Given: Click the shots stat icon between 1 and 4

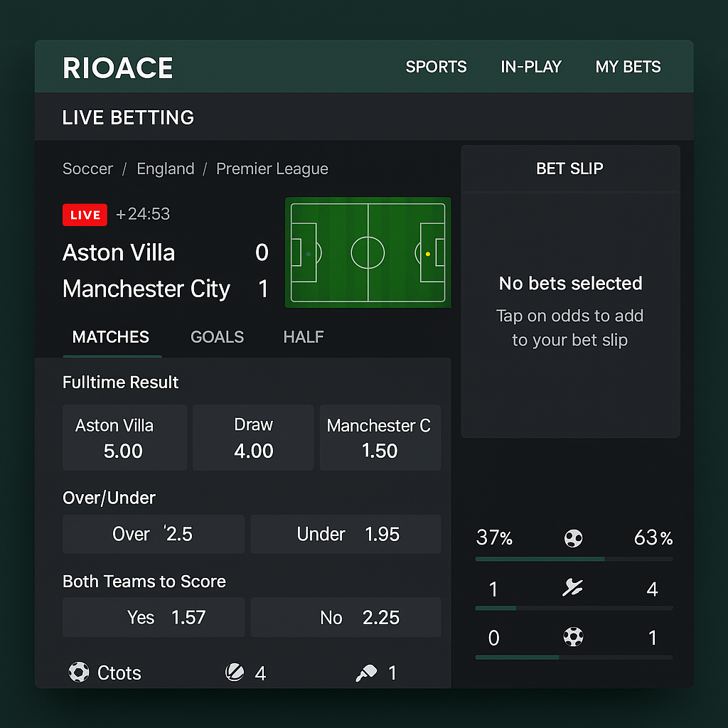Looking at the screenshot, I should click(x=573, y=588).
